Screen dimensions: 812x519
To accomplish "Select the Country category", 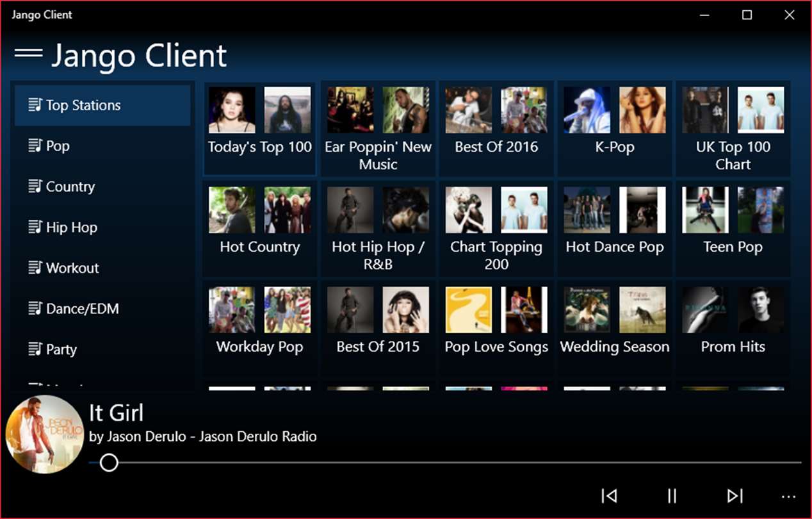I will (102, 186).
